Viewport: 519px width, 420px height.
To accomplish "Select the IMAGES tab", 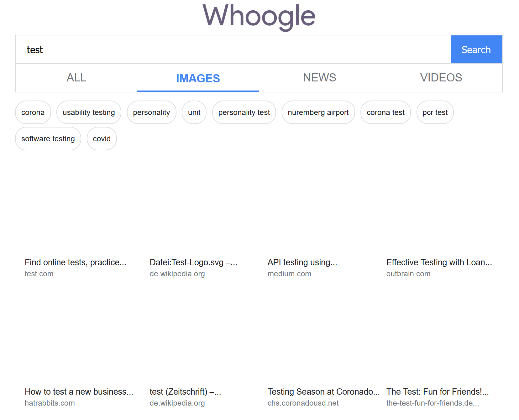I will pyautogui.click(x=198, y=78).
